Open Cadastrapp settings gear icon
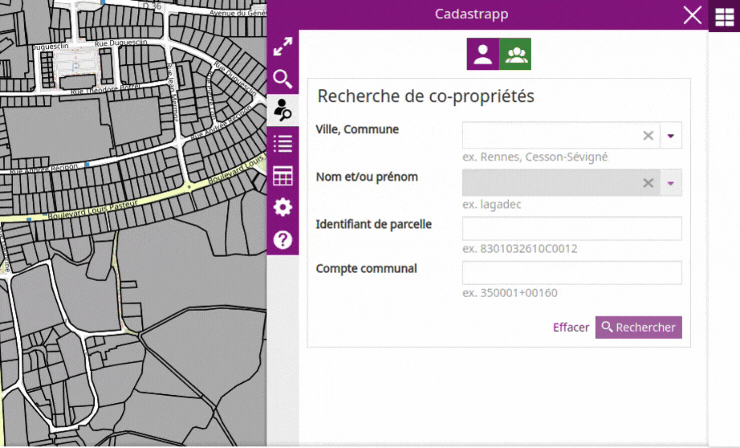Image resolution: width=740 pixels, height=448 pixels. click(283, 207)
